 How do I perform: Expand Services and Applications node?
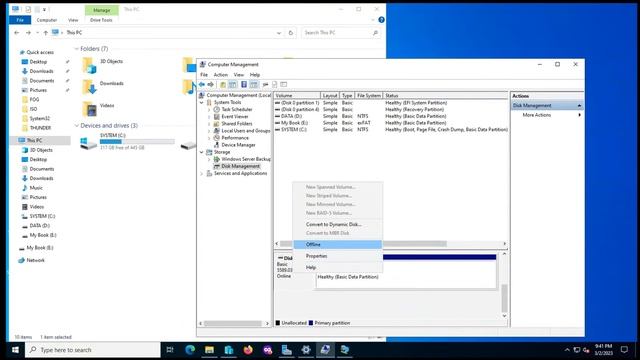(x=202, y=173)
